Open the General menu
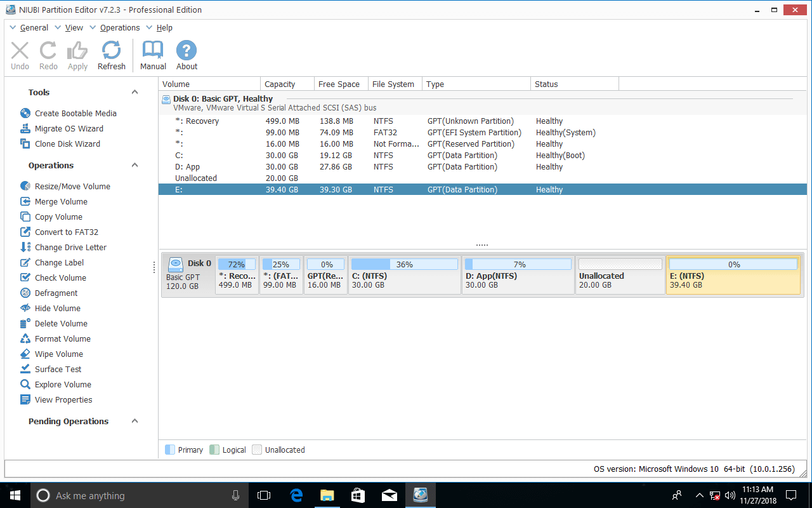Image resolution: width=812 pixels, height=508 pixels. pyautogui.click(x=34, y=27)
